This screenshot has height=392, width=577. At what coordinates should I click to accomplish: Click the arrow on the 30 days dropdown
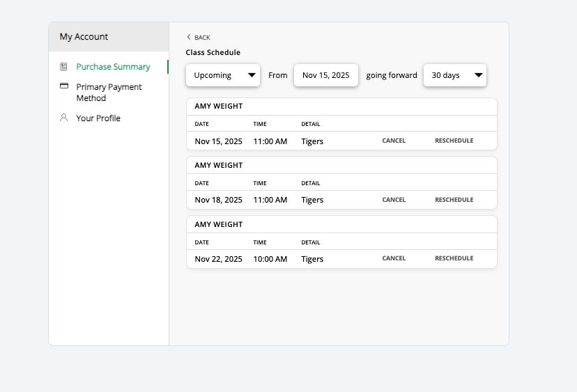tap(478, 75)
